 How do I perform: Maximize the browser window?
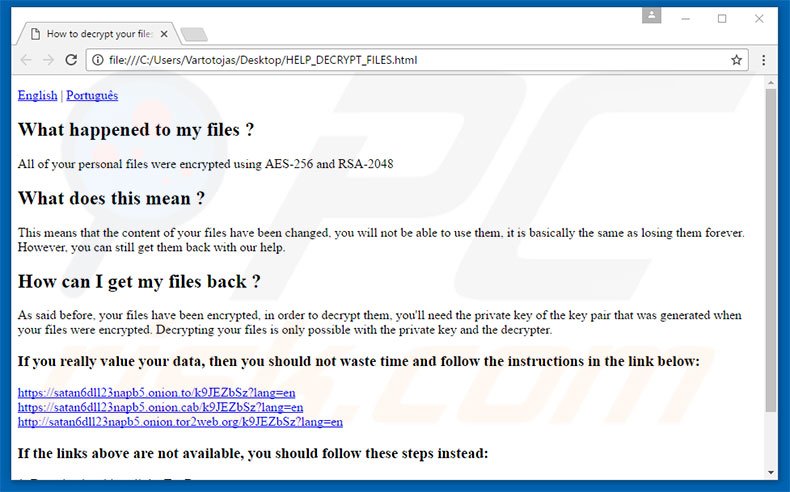tap(722, 19)
